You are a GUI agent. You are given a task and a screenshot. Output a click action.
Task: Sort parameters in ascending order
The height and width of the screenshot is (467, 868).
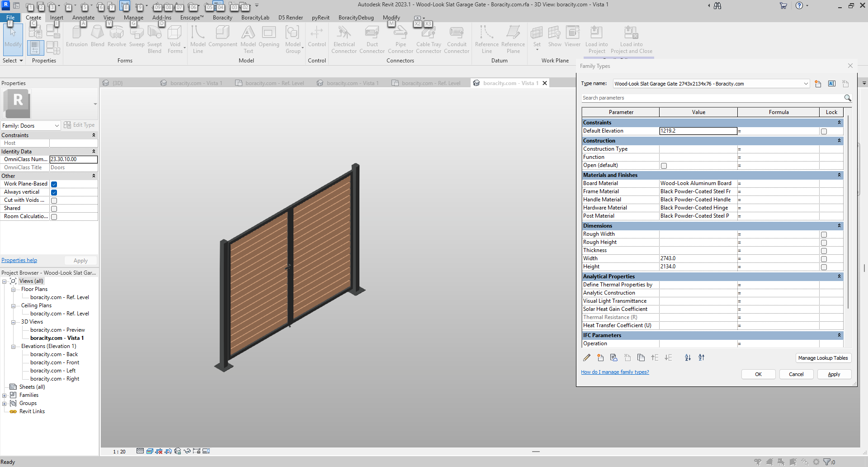point(688,357)
